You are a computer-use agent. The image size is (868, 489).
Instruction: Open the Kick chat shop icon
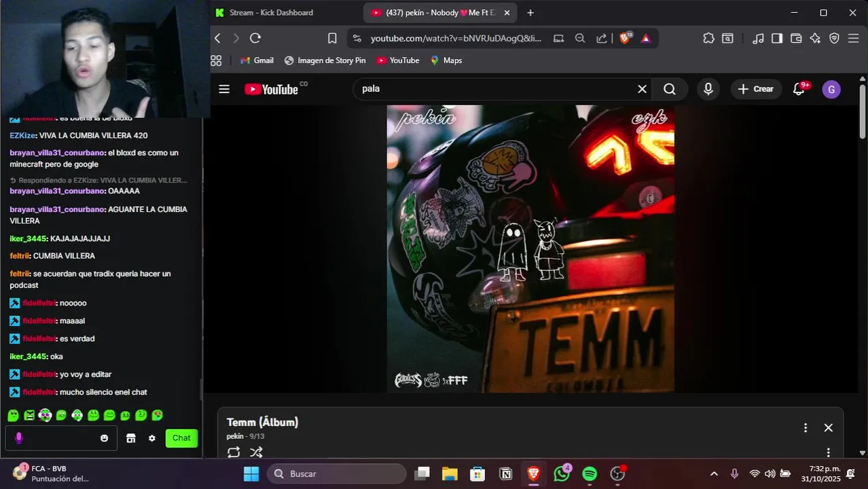point(131,438)
